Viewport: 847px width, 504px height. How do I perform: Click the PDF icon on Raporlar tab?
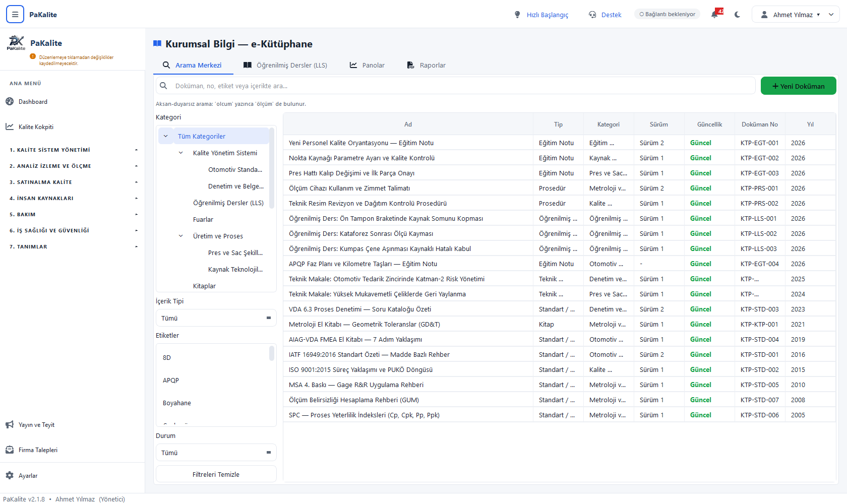pos(411,65)
